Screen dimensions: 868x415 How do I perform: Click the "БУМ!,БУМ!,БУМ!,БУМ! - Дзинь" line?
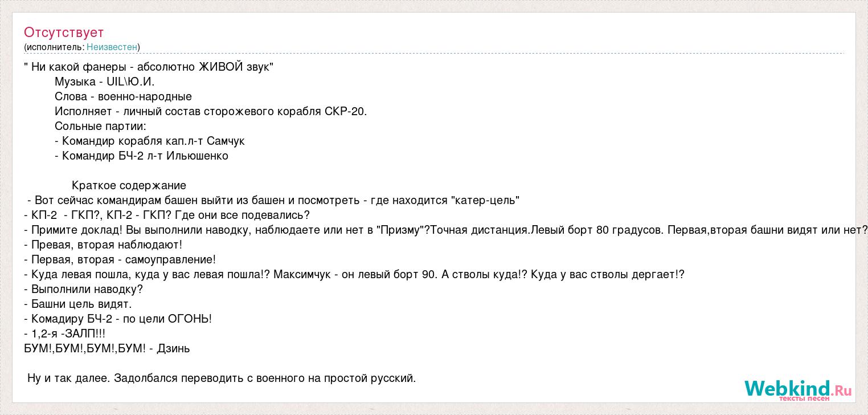pyautogui.click(x=107, y=348)
